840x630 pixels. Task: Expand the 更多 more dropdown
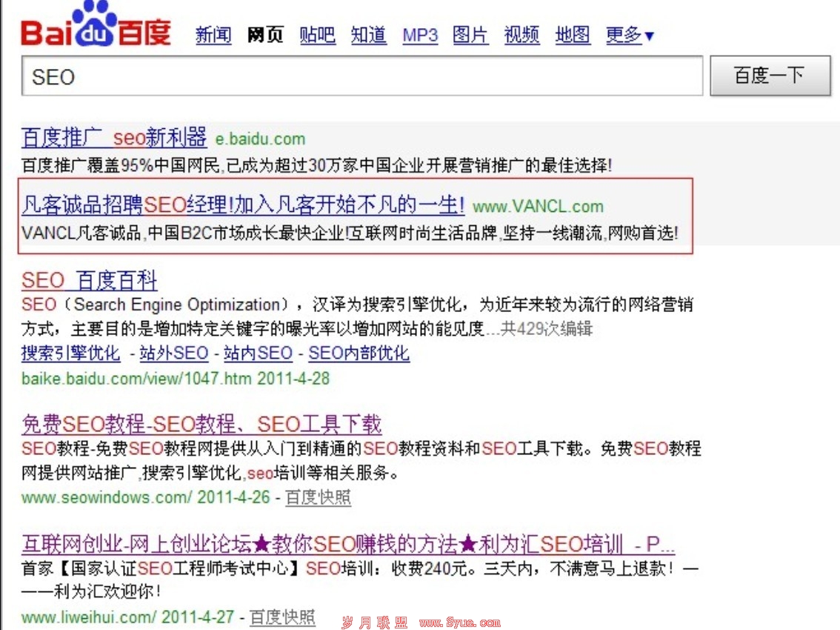630,36
